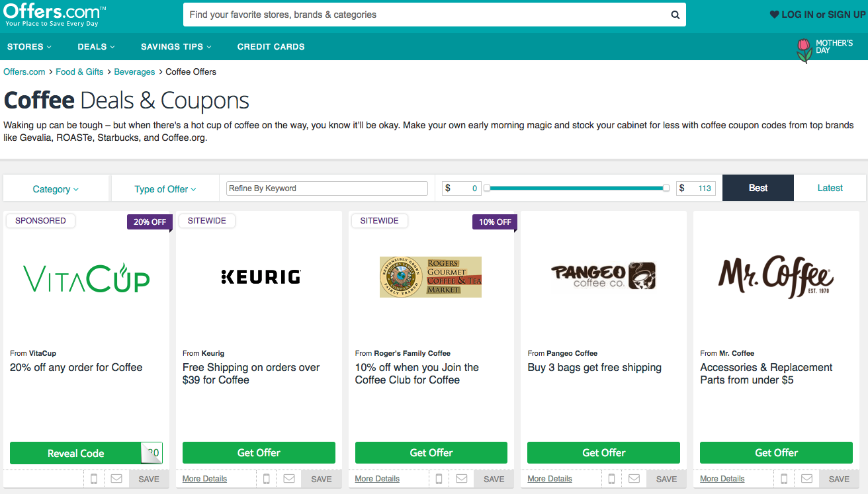Screen dimensions: 868x494
Task: Email the Roger's Family Coffee offer
Action: tap(461, 479)
